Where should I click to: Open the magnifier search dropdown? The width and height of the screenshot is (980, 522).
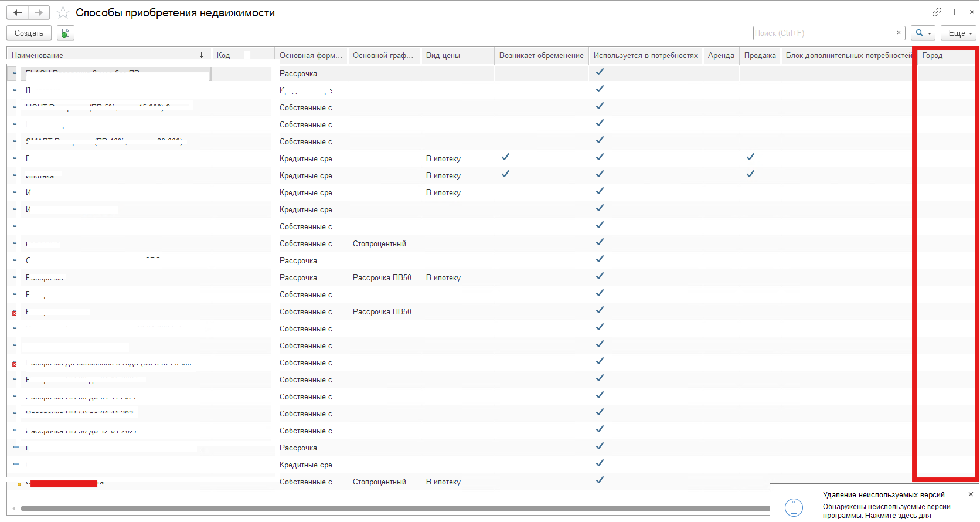click(923, 33)
